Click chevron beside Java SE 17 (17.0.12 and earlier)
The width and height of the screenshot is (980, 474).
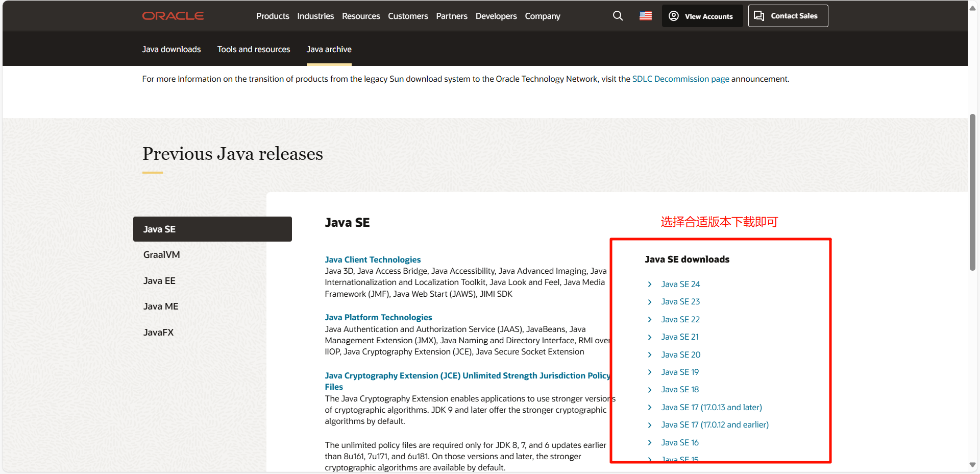[x=650, y=425]
